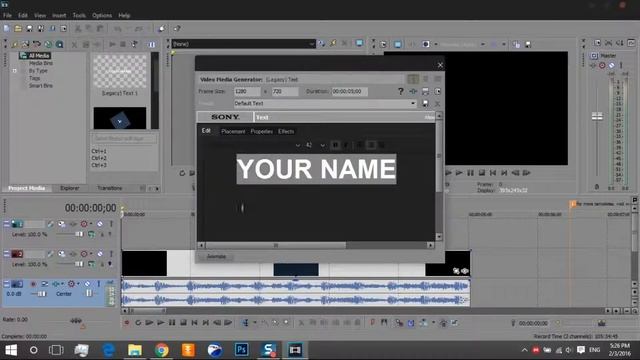Select Normal Edit tool in timeline toolbar

(x=245, y=323)
